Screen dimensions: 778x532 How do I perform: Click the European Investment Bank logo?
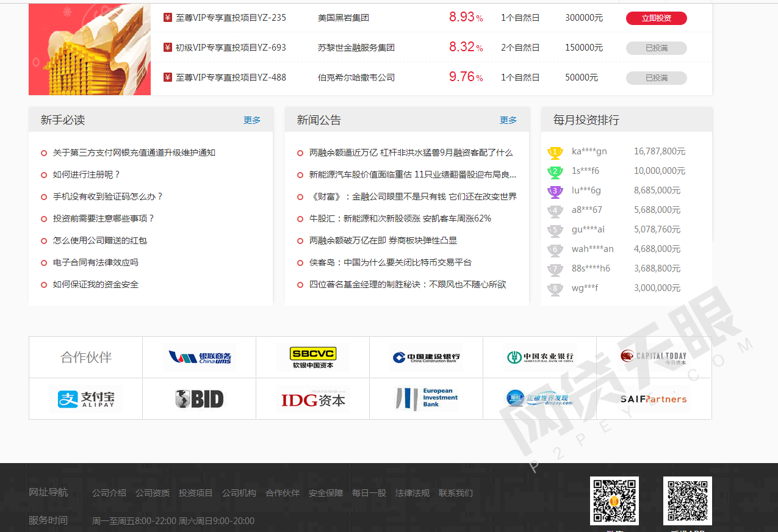[427, 399]
